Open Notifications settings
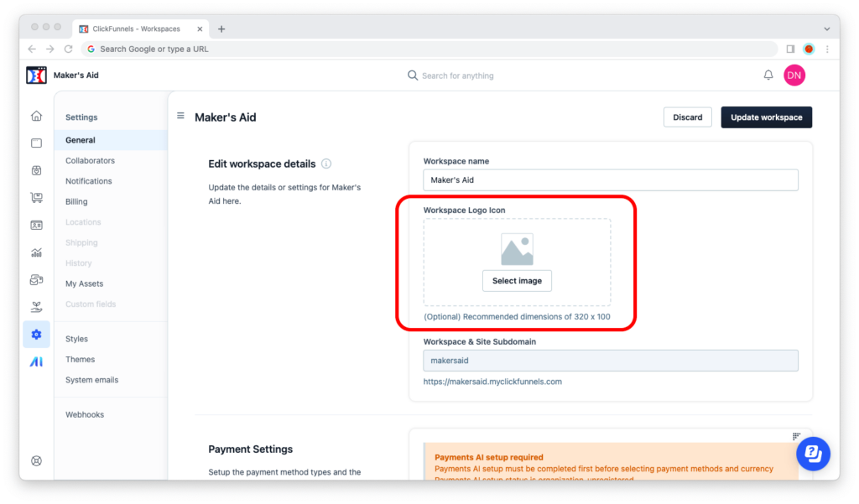 [x=89, y=181]
